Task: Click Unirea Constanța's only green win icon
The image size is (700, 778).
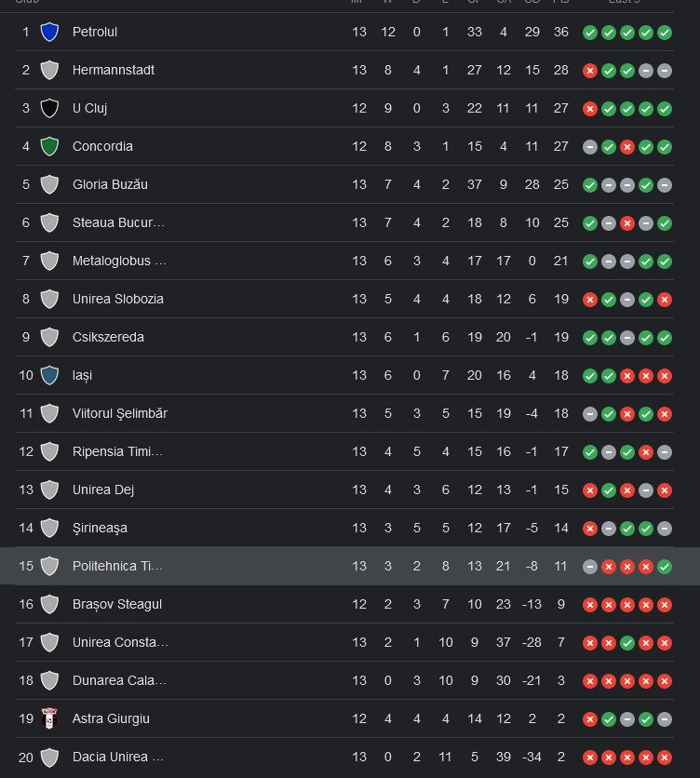Action: (x=627, y=642)
